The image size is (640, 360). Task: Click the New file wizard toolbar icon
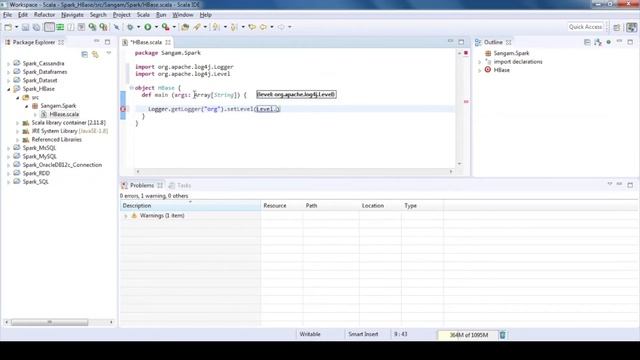(8, 27)
